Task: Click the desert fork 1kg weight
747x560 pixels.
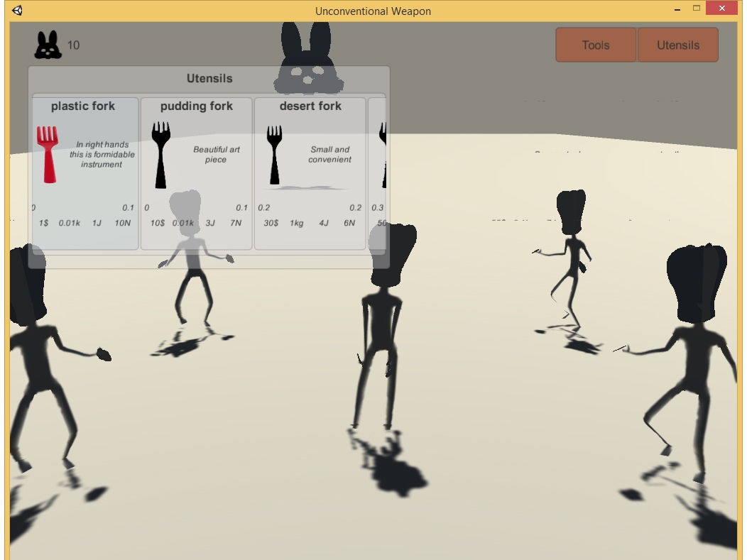Action: pos(296,223)
